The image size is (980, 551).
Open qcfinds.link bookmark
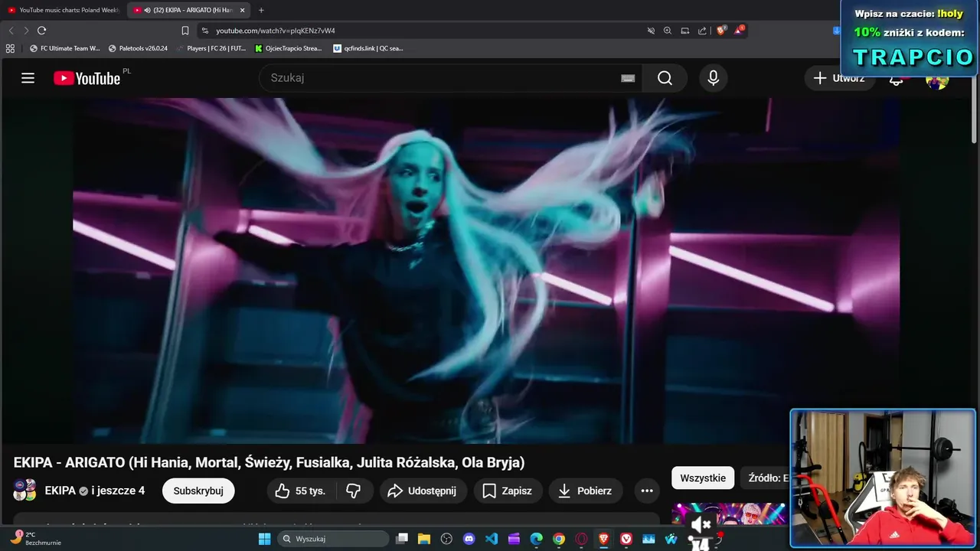pos(368,48)
